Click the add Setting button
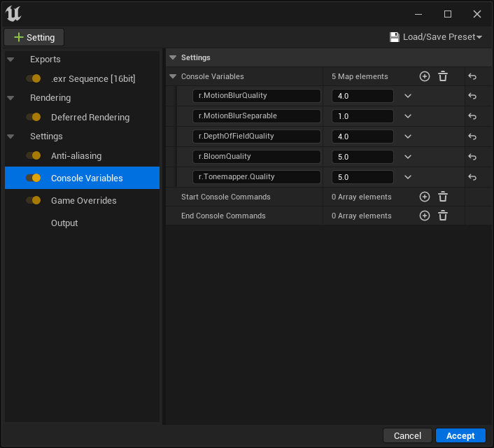This screenshot has height=448, width=494. pyautogui.click(x=34, y=37)
